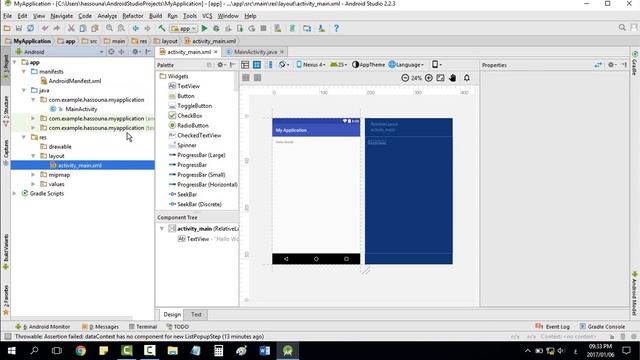Click the Run app green play icon

pos(204,28)
